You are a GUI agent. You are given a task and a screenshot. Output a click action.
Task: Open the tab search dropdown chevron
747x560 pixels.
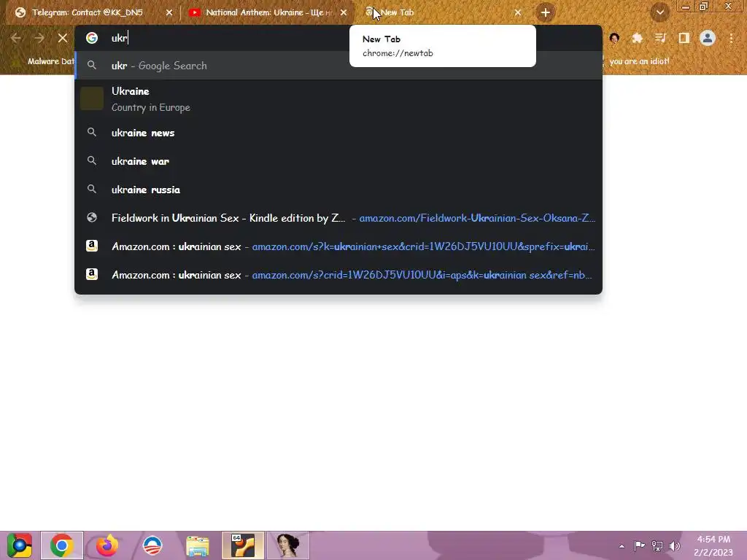point(659,12)
